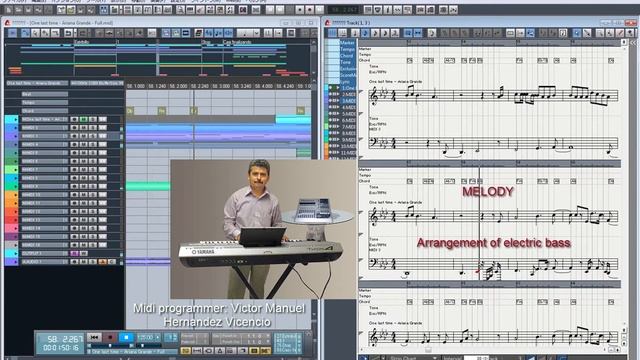Select the Tempo row in arrangement track list
This screenshot has width=640, height=360.
pyautogui.click(x=44, y=102)
